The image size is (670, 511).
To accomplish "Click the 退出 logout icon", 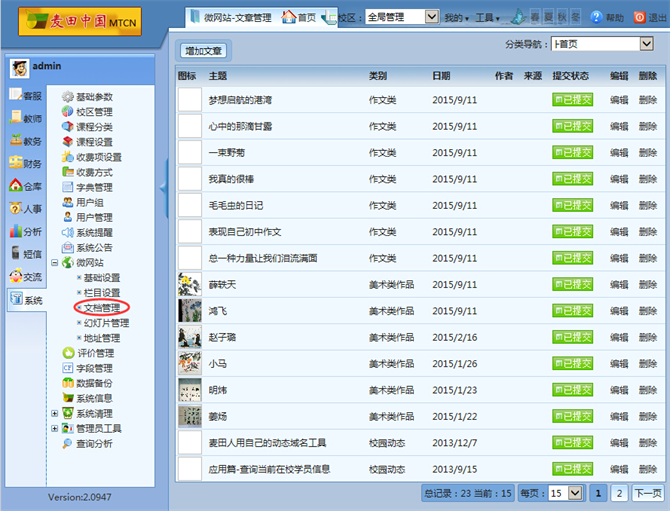I will click(x=640, y=18).
